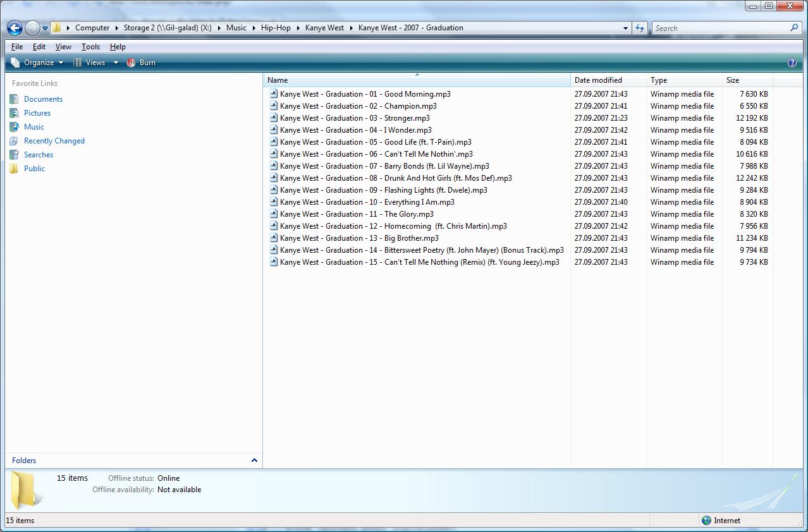Select 15 - Can't Tell Me Nothing (Remix) file
Viewport: 808px width, 532px height.
(x=420, y=262)
